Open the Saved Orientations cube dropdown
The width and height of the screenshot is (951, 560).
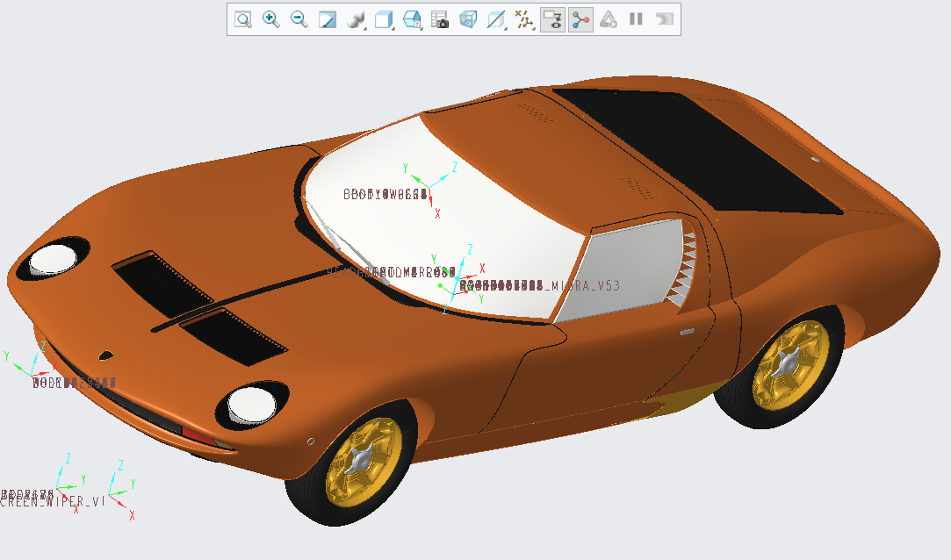pos(384,19)
